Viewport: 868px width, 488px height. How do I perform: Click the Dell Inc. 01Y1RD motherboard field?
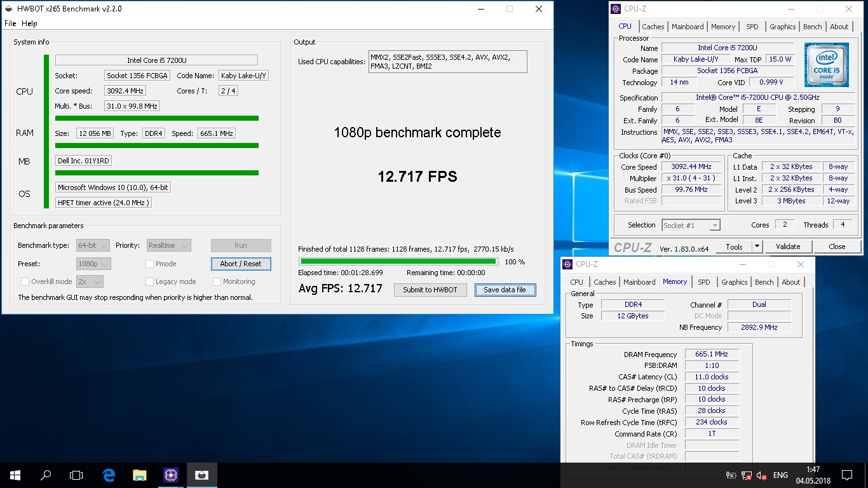click(x=83, y=161)
